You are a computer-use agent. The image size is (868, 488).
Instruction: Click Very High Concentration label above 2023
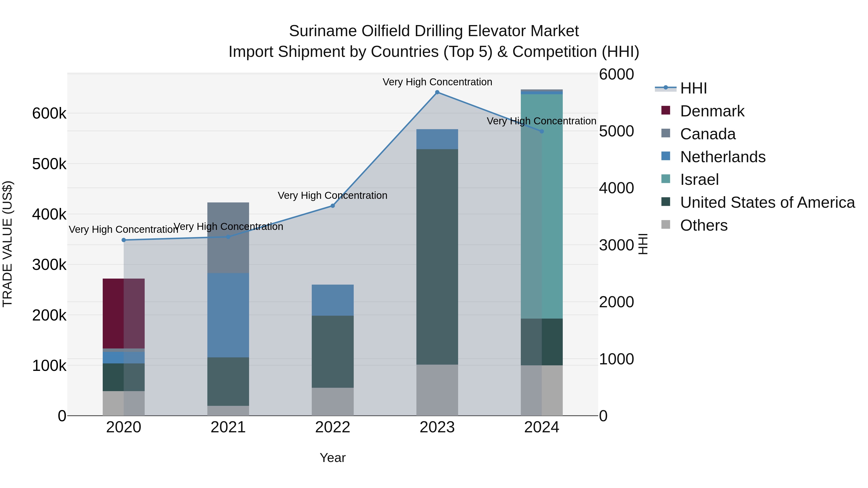[x=437, y=82]
